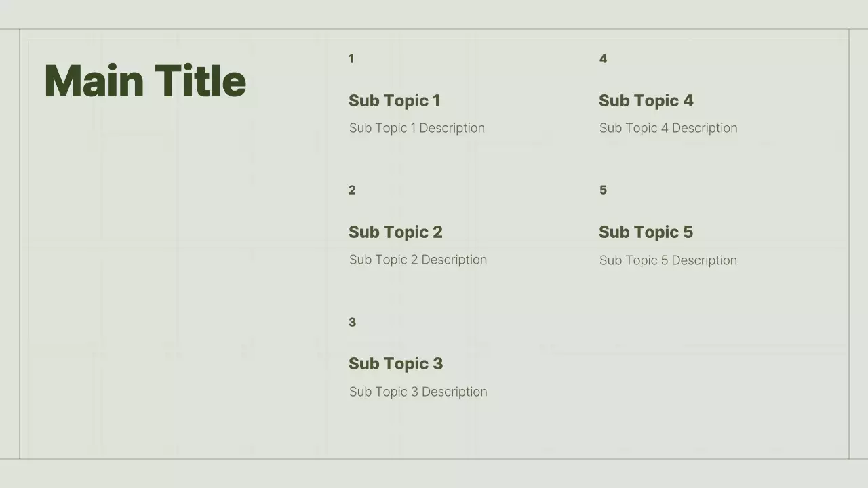This screenshot has width=868, height=488.
Task: Click the number 3 label
Action: pos(352,323)
